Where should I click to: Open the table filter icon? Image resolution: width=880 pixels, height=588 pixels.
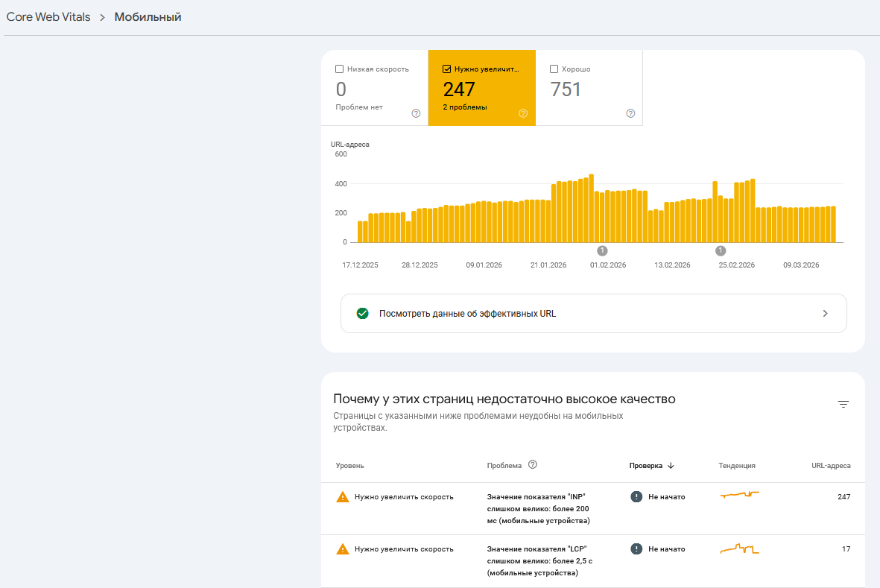(843, 405)
